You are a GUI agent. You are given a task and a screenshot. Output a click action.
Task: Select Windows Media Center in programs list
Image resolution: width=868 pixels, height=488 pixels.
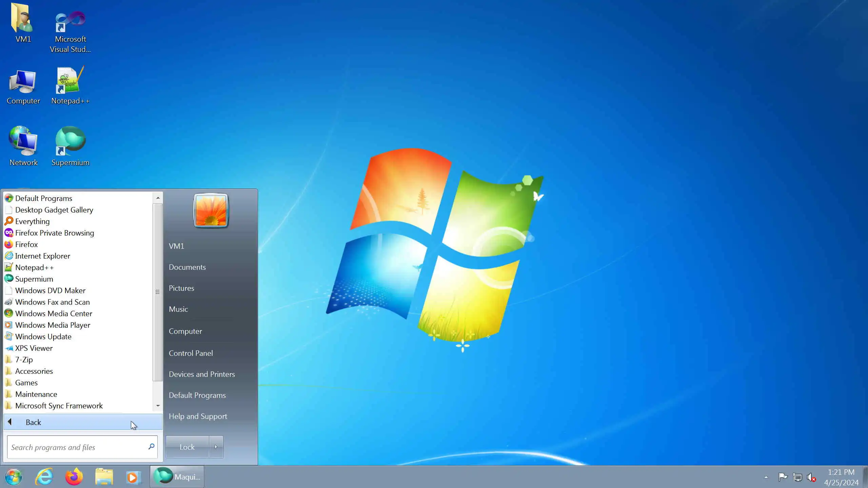coord(54,313)
